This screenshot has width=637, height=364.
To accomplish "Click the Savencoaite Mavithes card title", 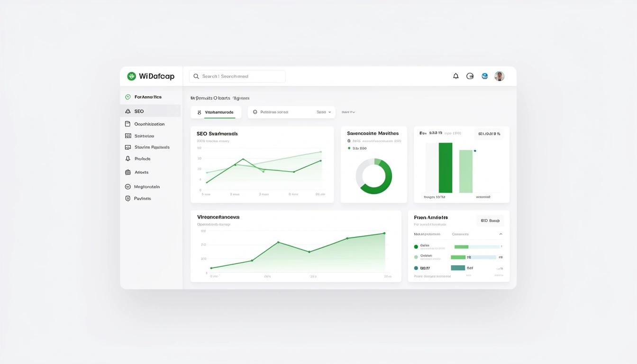I will click(373, 133).
